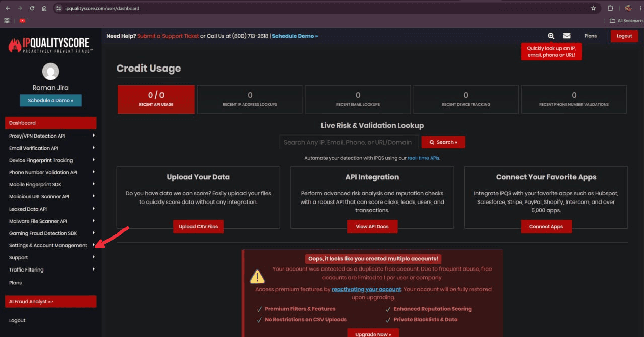Select Recent Phone Number Validations card

point(574,99)
